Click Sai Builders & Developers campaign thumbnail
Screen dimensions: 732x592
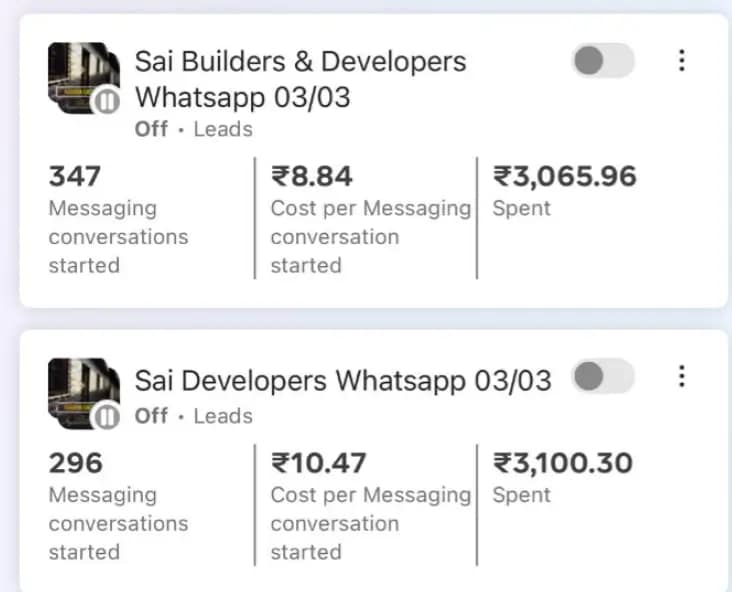[x=82, y=77]
